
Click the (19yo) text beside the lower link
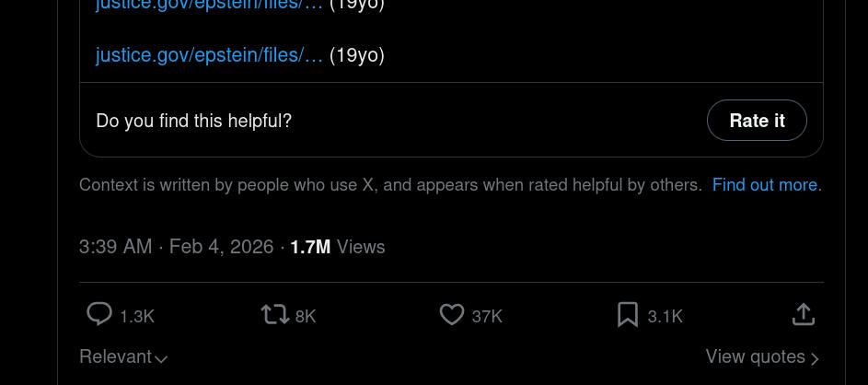pyautogui.click(x=357, y=55)
